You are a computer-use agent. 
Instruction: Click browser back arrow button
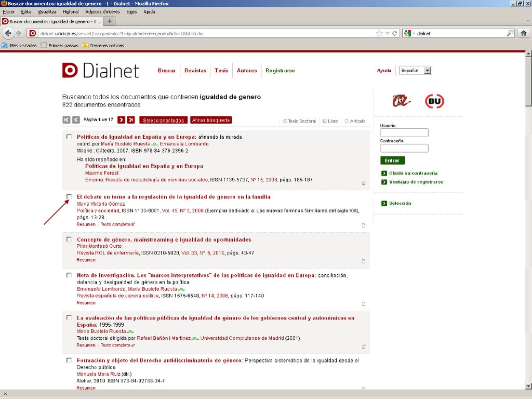[8, 33]
